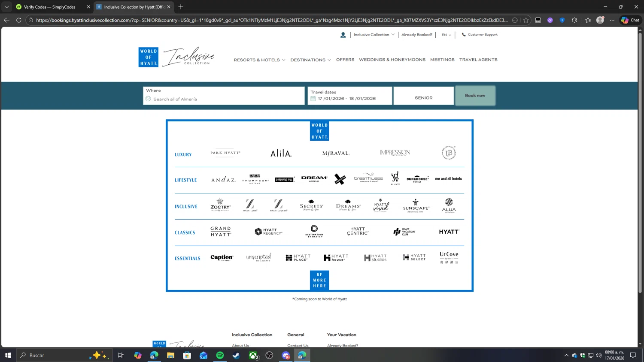Open the Extensions puzzle icon
Viewport: 644px width, 362px height.
(x=574, y=20)
